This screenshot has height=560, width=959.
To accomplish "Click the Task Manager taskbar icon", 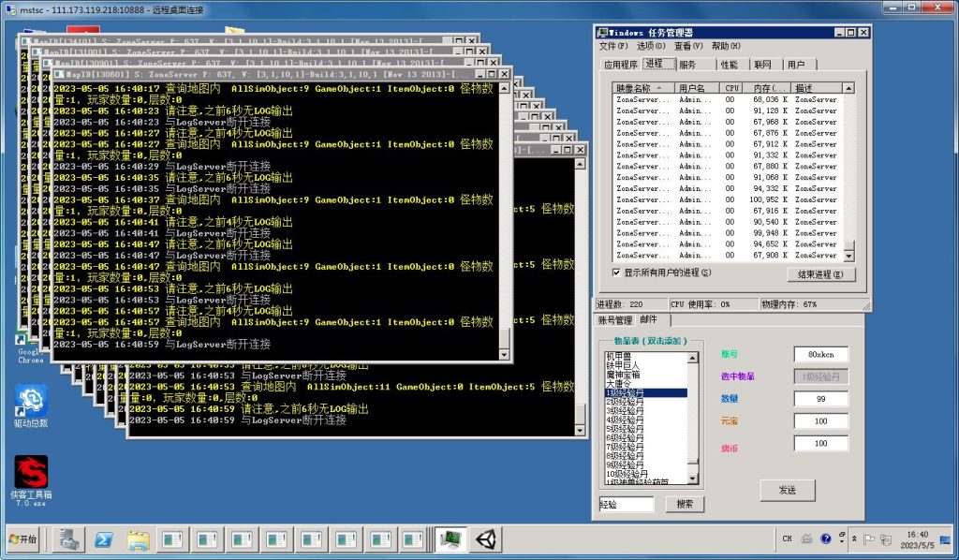I will tap(452, 539).
